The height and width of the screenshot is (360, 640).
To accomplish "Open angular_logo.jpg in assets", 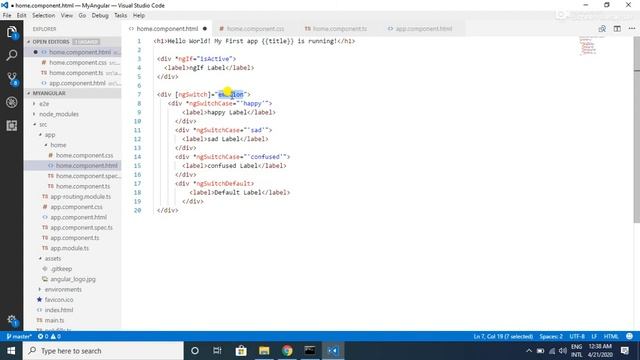I will click(x=73, y=279).
